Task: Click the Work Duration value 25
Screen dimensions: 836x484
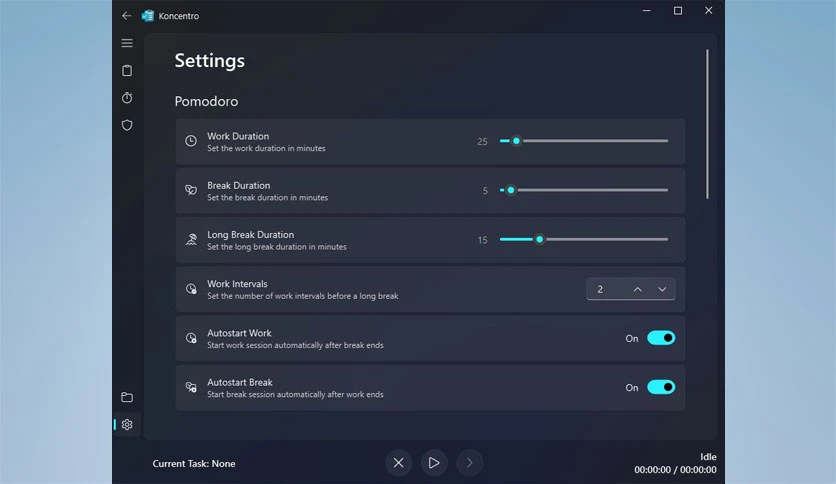Action: coord(482,141)
